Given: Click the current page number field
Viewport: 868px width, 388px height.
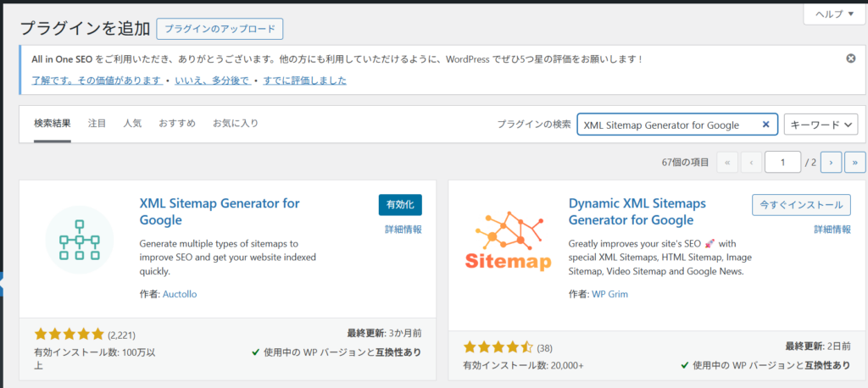Looking at the screenshot, I should click(x=782, y=162).
